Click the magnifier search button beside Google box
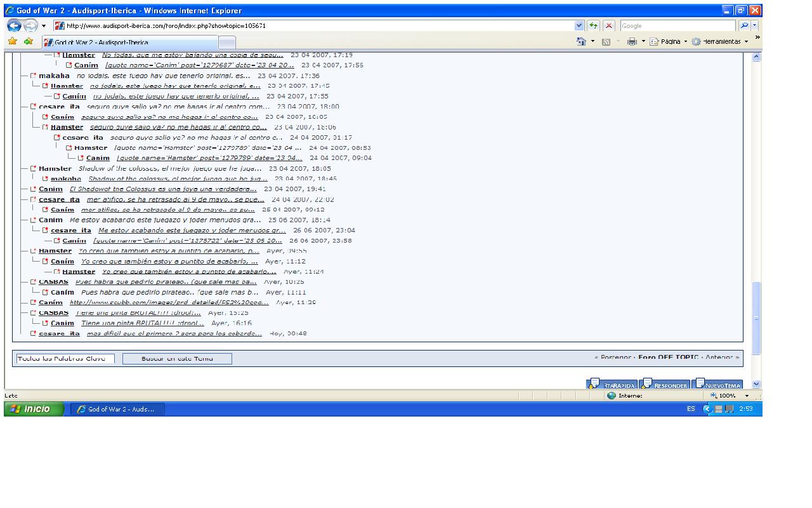Image resolution: width=812 pixels, height=508 pixels. (x=744, y=26)
